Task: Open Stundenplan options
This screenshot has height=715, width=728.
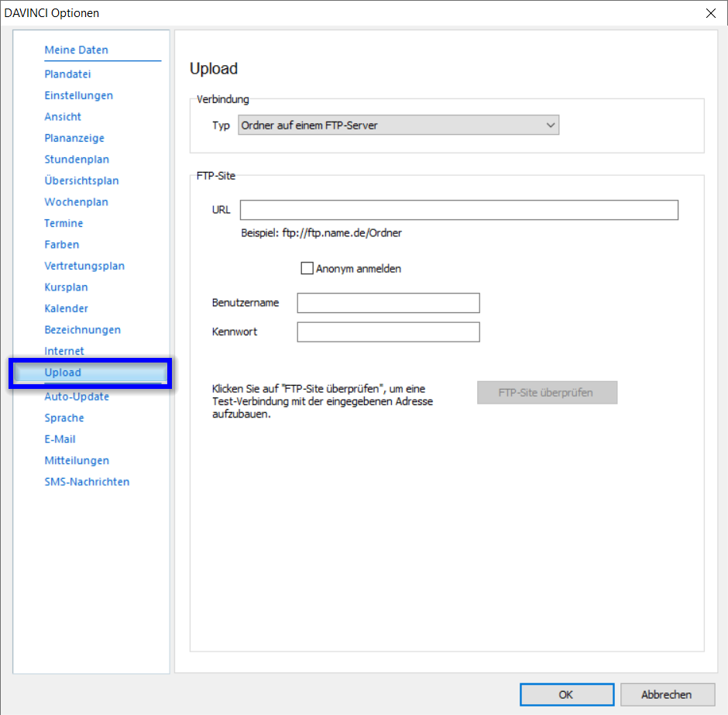Action: tap(77, 160)
